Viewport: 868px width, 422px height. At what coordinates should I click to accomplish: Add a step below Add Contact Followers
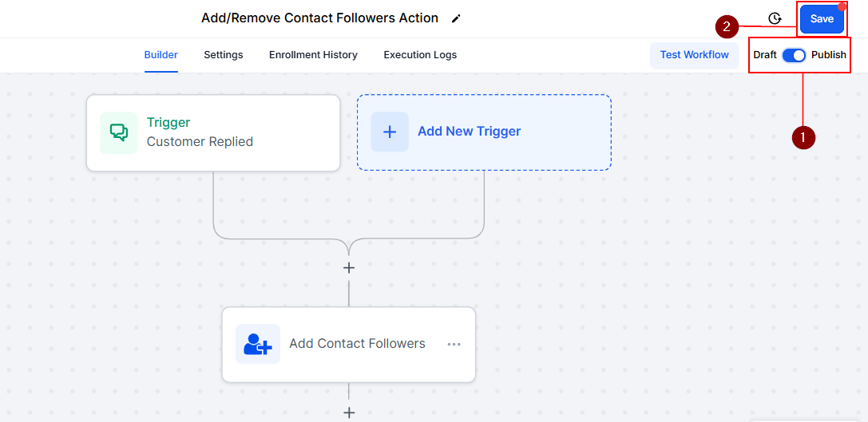[349, 412]
